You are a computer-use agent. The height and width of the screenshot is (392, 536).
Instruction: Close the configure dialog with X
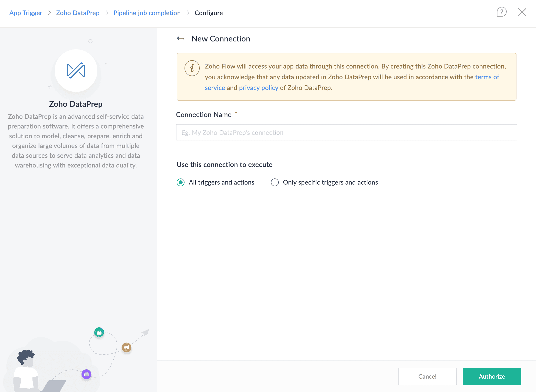(522, 12)
